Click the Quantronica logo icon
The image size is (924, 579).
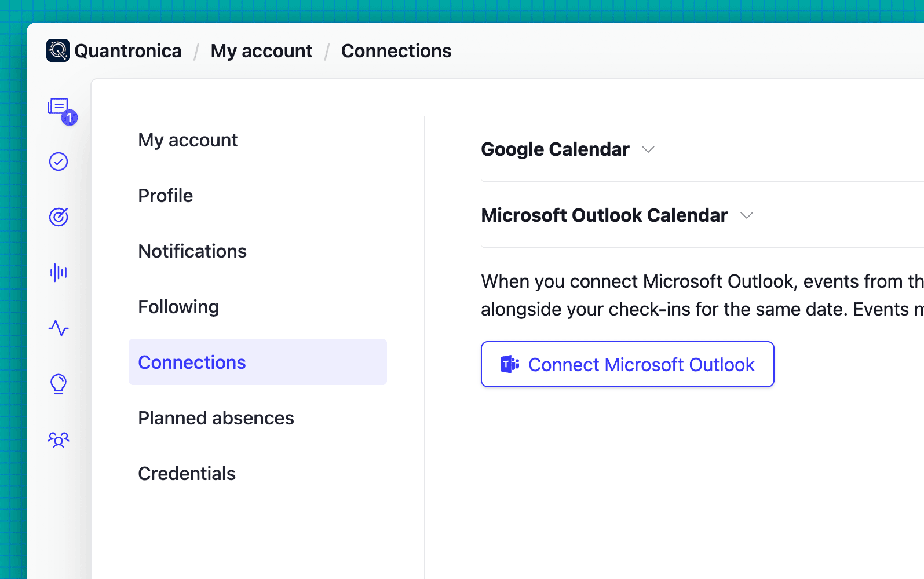(58, 50)
